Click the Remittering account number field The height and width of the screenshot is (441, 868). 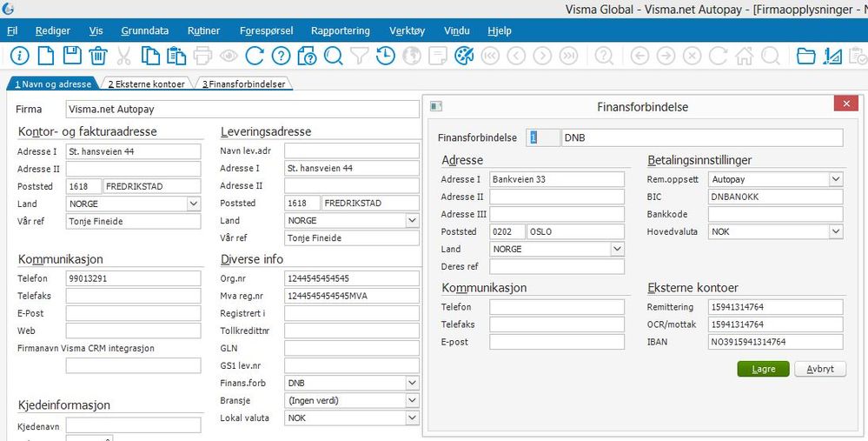[x=776, y=307]
